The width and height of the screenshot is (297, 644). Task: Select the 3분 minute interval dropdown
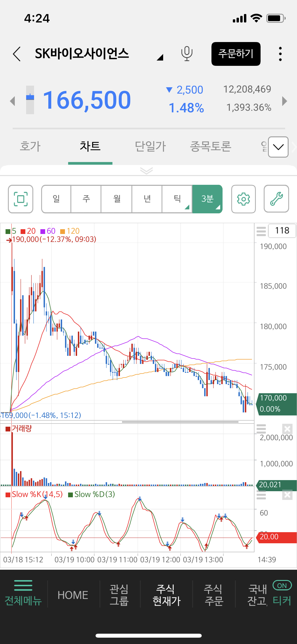click(207, 199)
